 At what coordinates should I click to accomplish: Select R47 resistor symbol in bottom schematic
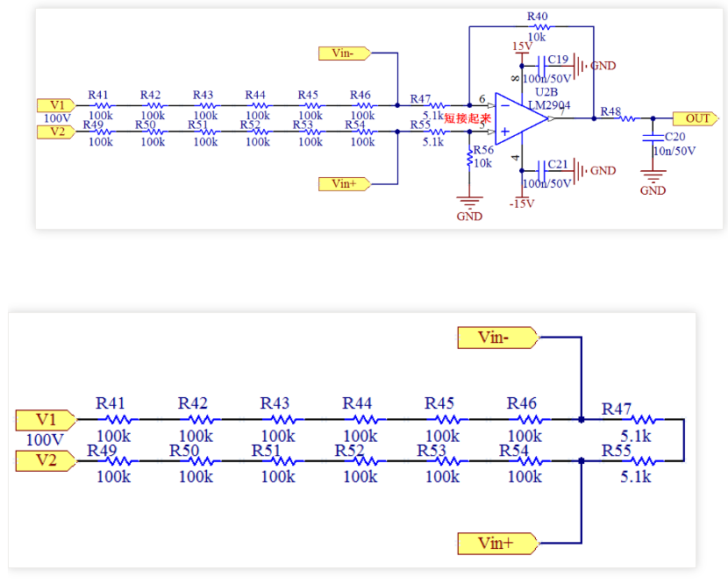click(644, 420)
